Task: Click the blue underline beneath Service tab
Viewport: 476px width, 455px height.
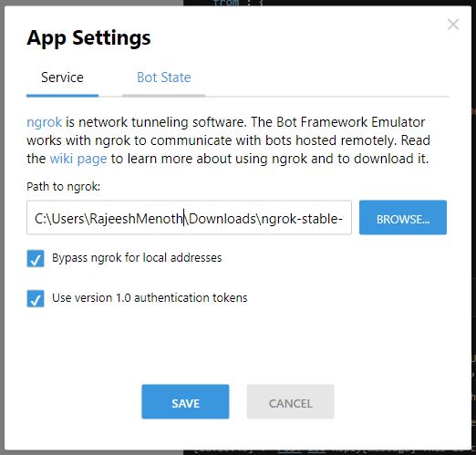Action: coord(62,96)
